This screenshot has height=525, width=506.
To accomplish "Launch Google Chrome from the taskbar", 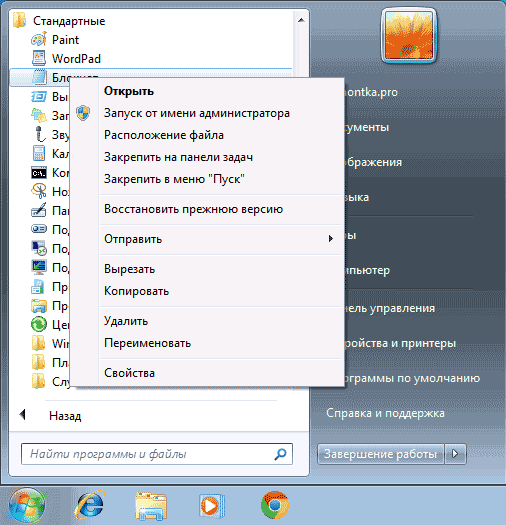I will 275,505.
